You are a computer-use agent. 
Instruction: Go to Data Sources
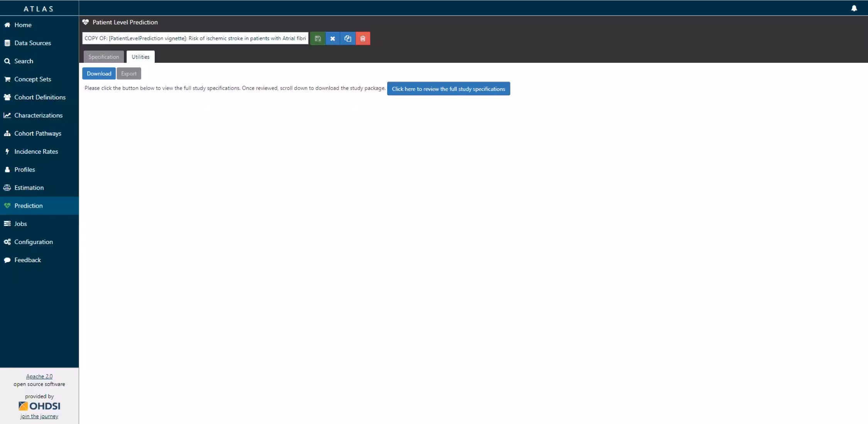click(x=39, y=43)
